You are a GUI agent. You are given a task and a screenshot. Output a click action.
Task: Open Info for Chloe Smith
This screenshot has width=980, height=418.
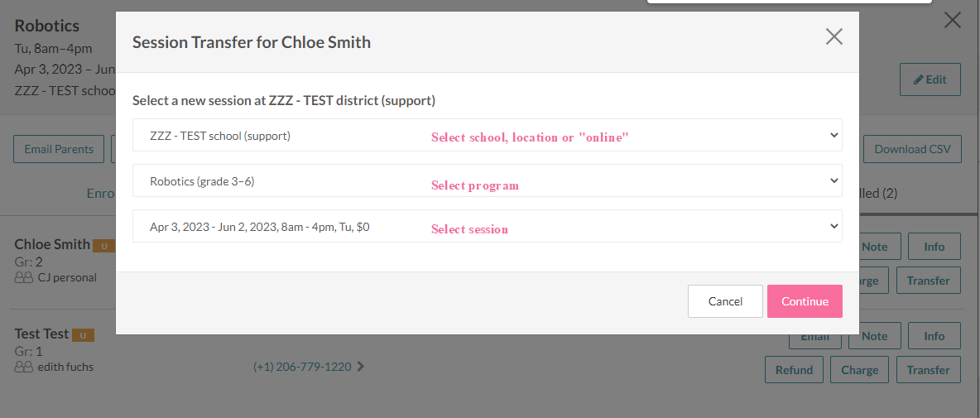point(934,247)
